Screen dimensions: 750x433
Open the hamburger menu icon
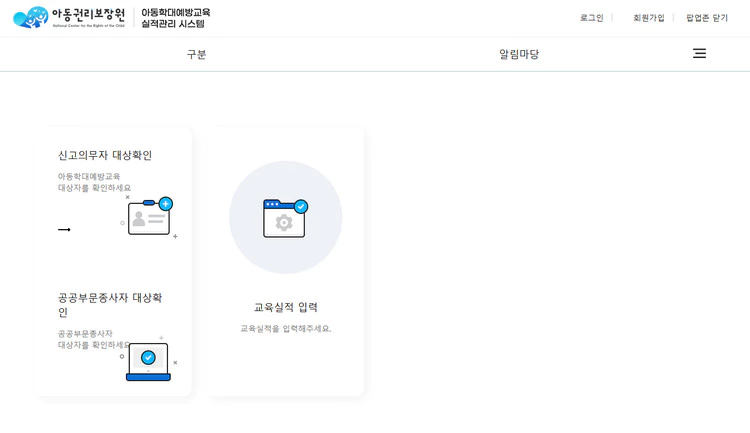pos(699,53)
